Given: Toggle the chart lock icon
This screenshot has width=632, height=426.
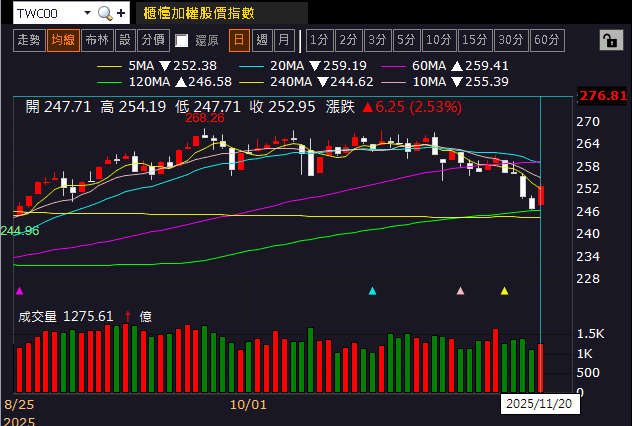Looking at the screenshot, I should pos(611,40).
